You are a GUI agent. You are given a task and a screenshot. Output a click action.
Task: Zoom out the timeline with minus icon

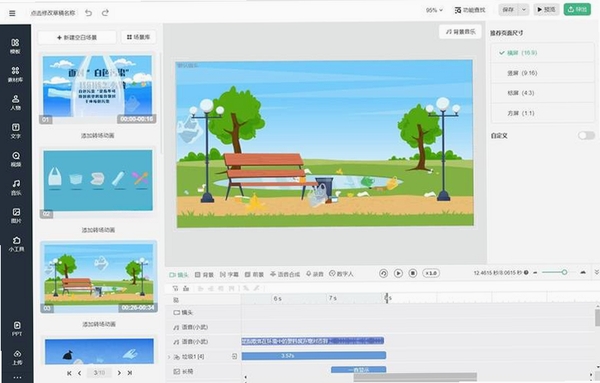click(535, 272)
